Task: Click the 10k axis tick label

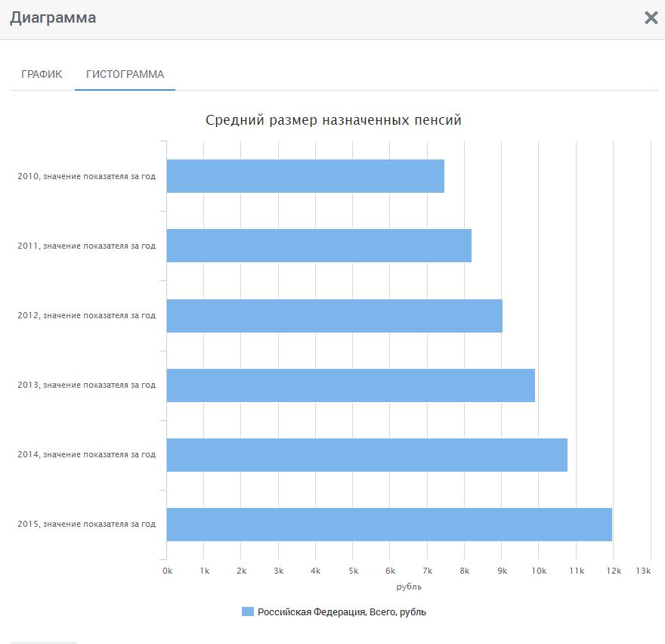Action: pos(539,571)
